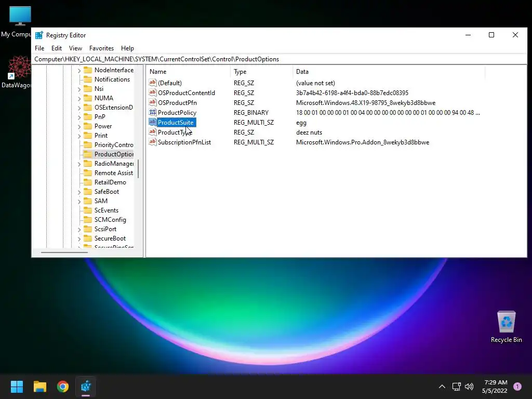Select the SecureBoot tree label
This screenshot has width=532, height=399.
click(x=110, y=238)
